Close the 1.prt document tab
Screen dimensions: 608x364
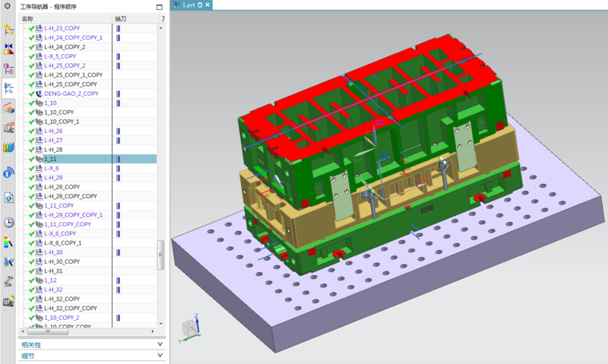point(208,5)
